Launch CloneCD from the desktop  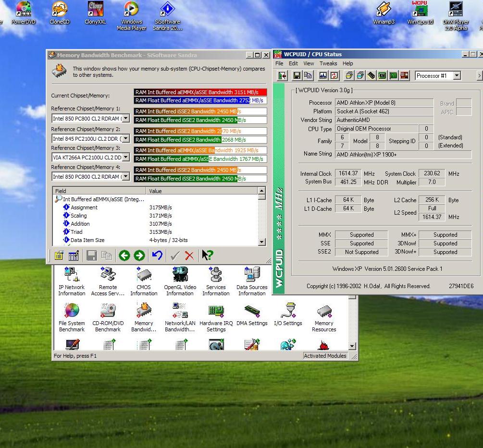60,13
